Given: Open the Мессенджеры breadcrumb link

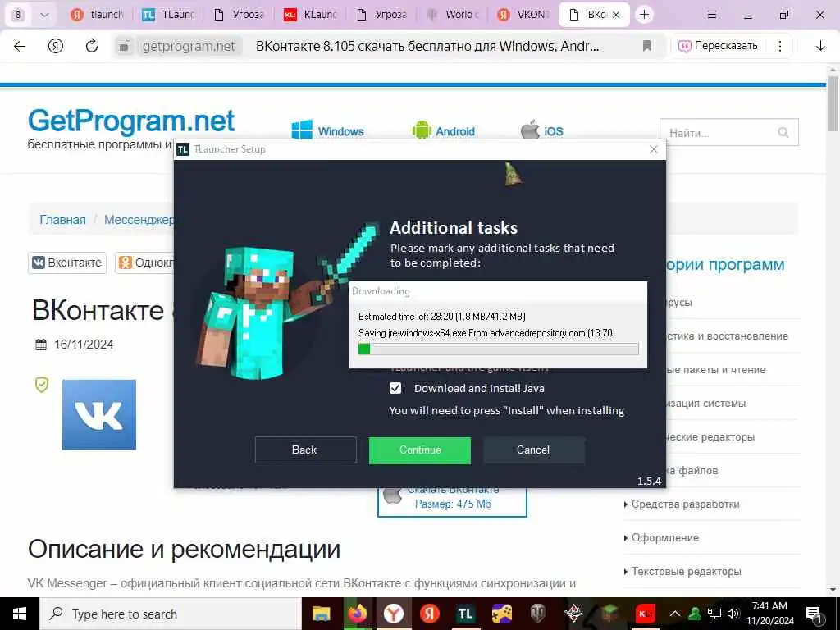Looking at the screenshot, I should (139, 220).
